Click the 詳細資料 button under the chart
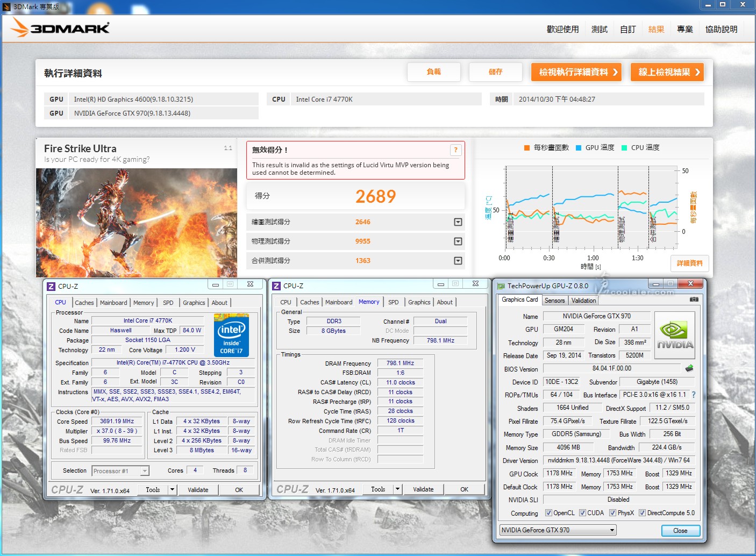Viewport: 756px width, 556px height. pos(690,263)
